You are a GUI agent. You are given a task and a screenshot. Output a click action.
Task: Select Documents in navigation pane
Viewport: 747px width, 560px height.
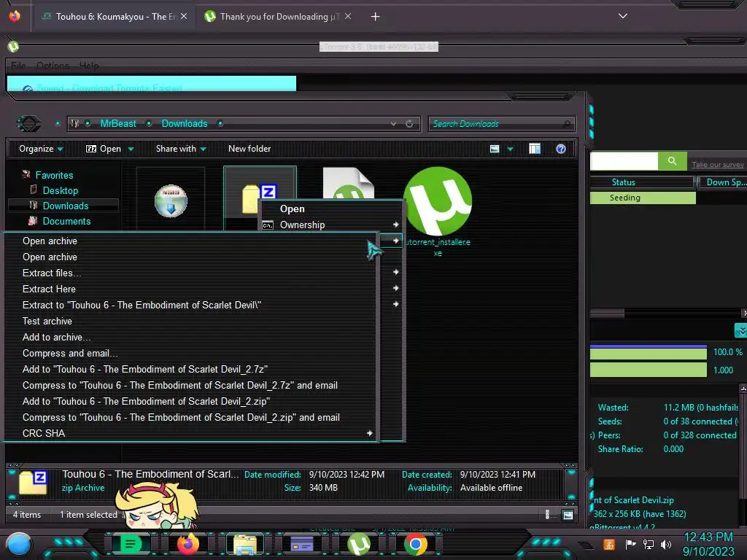(66, 222)
